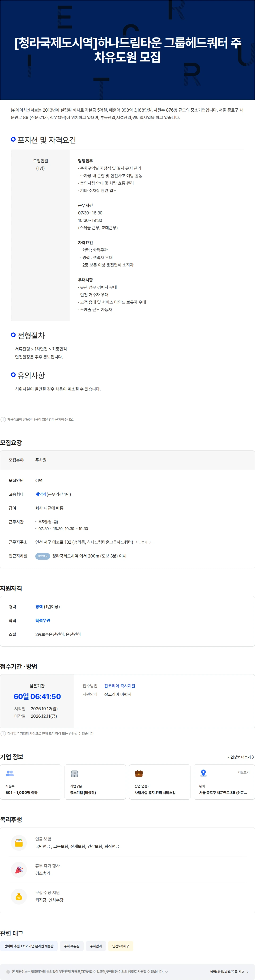This screenshot has width=255, height=980.
Task: Click 잡코리아 이력서 application format text
Action: (118, 694)
